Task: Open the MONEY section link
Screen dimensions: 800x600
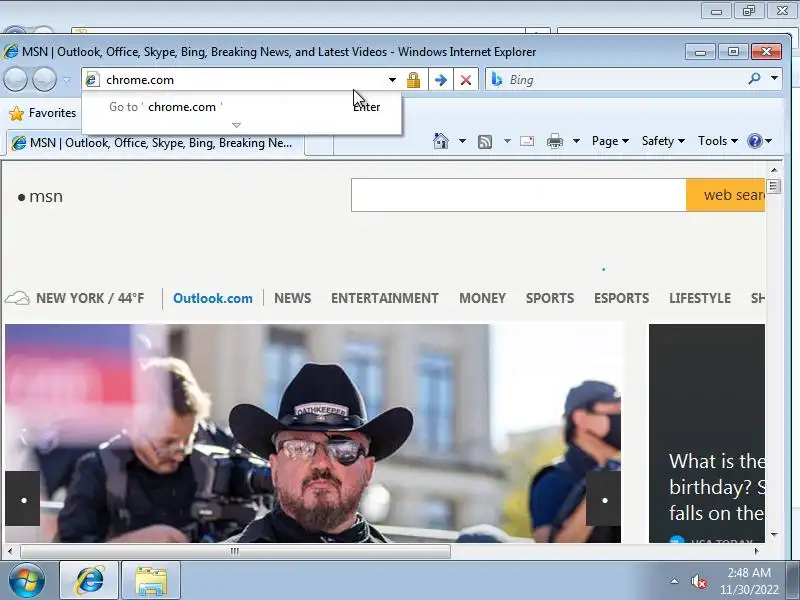Action: tap(482, 298)
